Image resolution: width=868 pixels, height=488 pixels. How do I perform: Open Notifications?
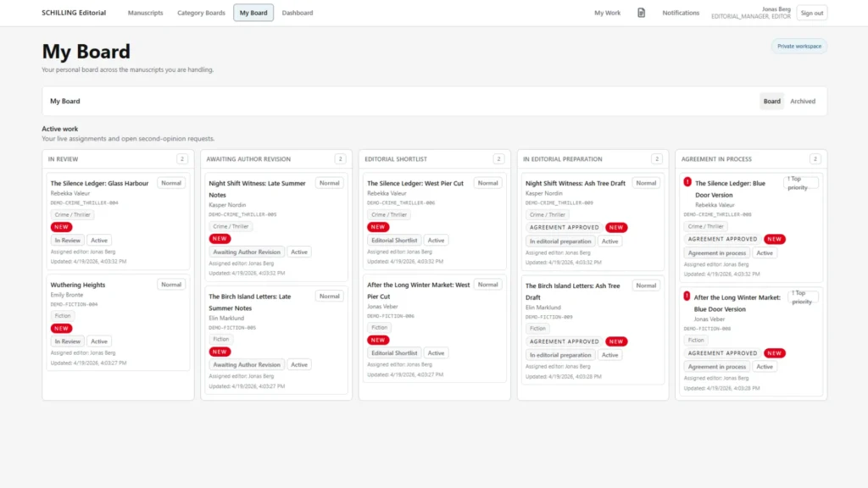pos(681,13)
